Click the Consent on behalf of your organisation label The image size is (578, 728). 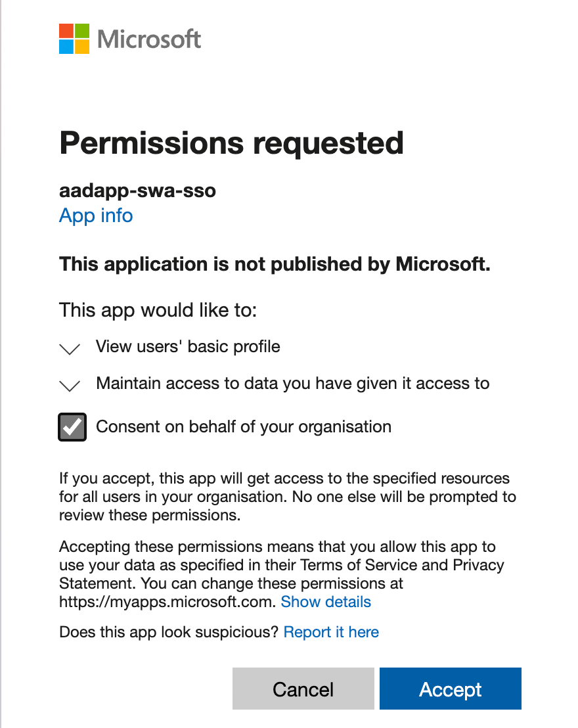pos(244,426)
